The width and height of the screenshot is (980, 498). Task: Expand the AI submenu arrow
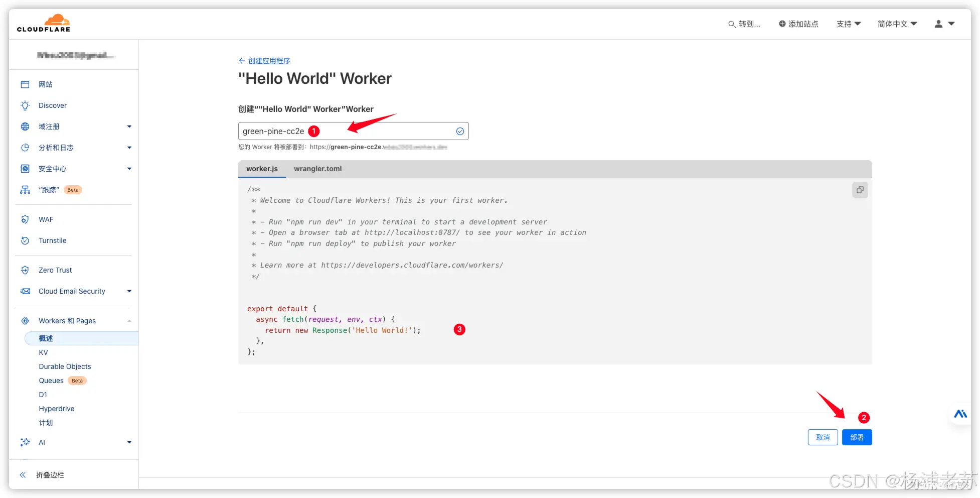129,442
